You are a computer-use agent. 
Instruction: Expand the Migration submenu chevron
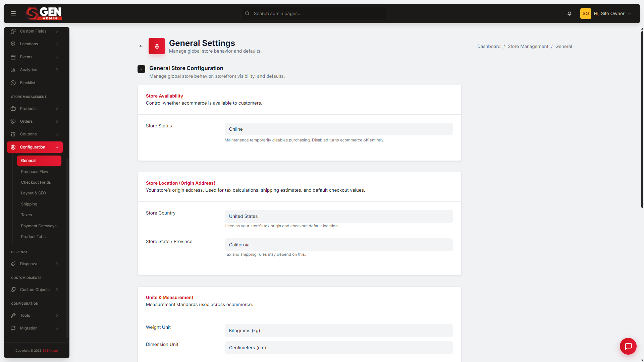(57, 328)
